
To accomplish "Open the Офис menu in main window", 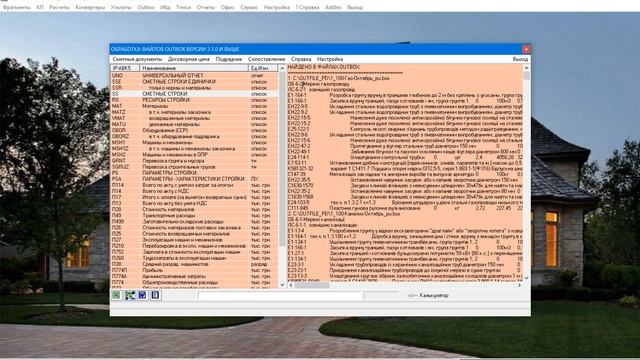I will tap(227, 7).
